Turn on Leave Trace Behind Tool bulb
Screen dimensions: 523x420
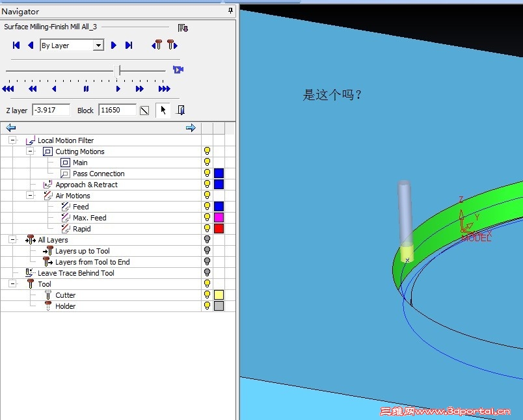coord(207,272)
